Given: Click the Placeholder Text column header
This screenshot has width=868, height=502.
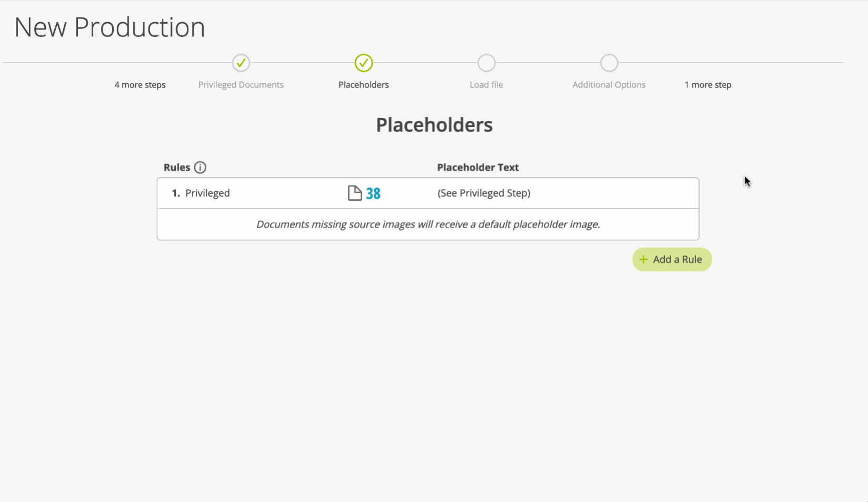Looking at the screenshot, I should [478, 168].
